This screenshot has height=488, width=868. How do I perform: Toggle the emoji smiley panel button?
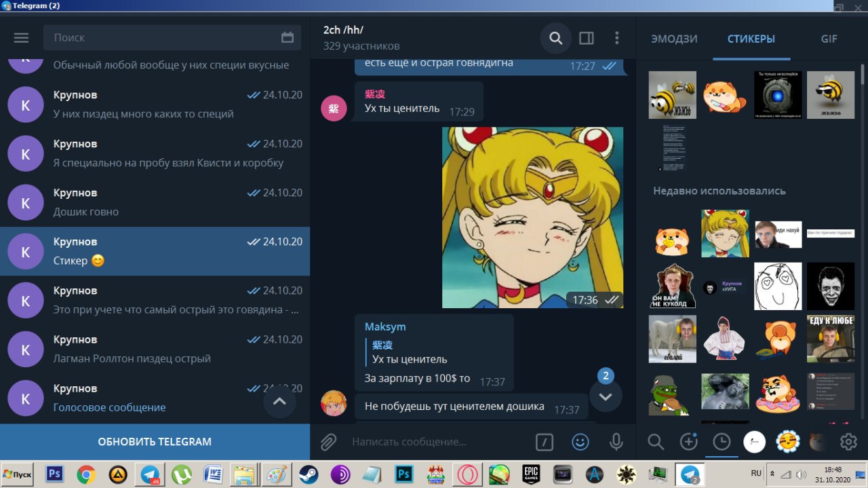click(580, 443)
